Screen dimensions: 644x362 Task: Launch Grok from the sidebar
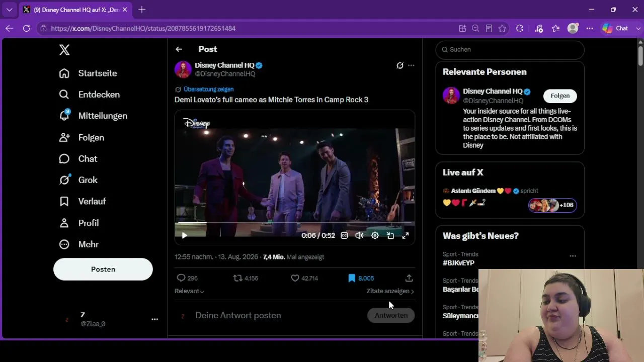78,180
